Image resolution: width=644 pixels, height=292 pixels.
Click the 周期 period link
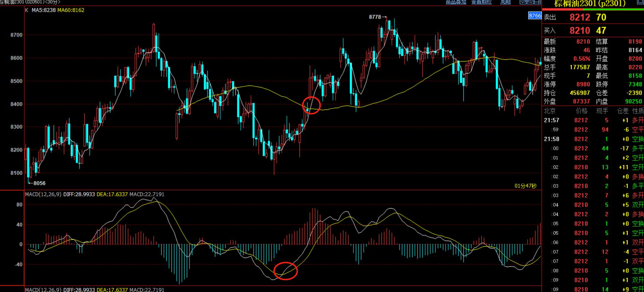[x=505, y=2]
